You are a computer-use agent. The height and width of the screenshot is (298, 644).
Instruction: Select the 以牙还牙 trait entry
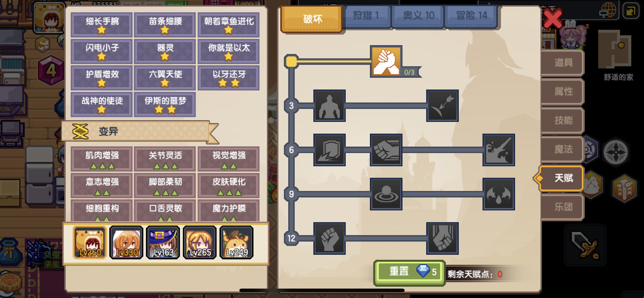(229, 78)
